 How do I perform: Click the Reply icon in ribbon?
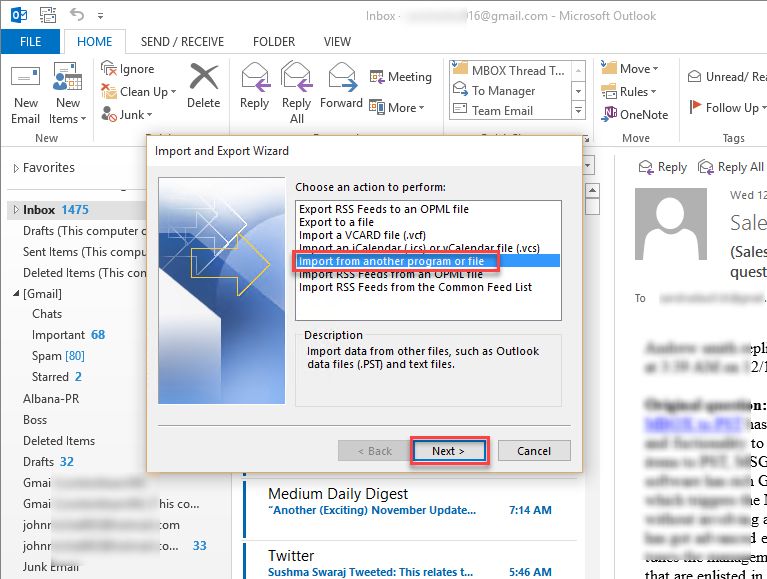coord(255,77)
